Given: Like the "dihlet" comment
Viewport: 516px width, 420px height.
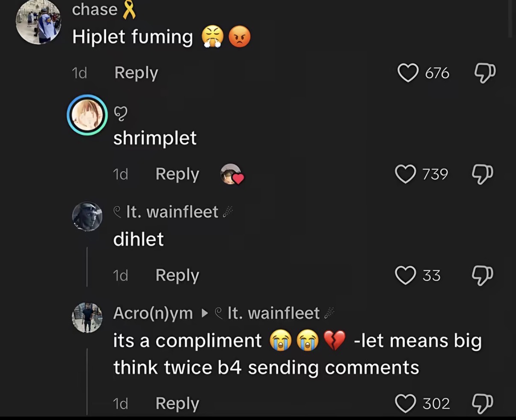Looking at the screenshot, I should click(x=405, y=275).
